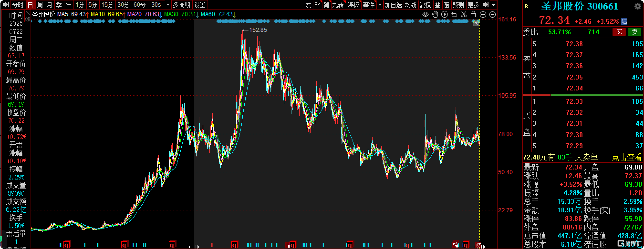Click the red 买 buy button

pos(619,32)
